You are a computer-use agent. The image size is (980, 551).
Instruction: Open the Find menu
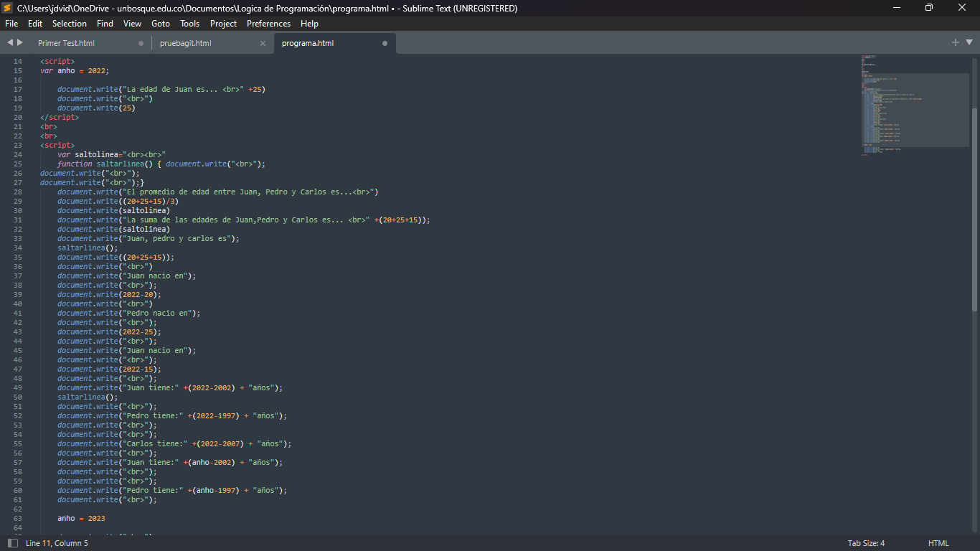pyautogui.click(x=105, y=24)
